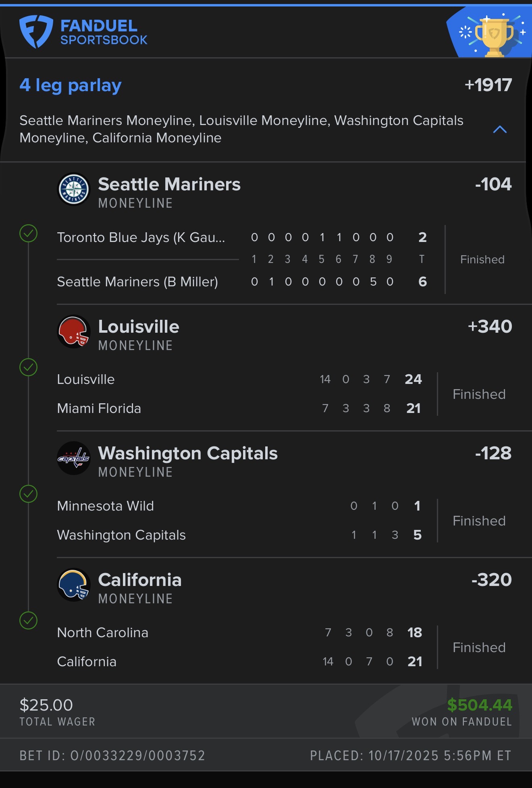Tap the $504.44 won amount
Screen dimensions: 532x788
tap(480, 705)
